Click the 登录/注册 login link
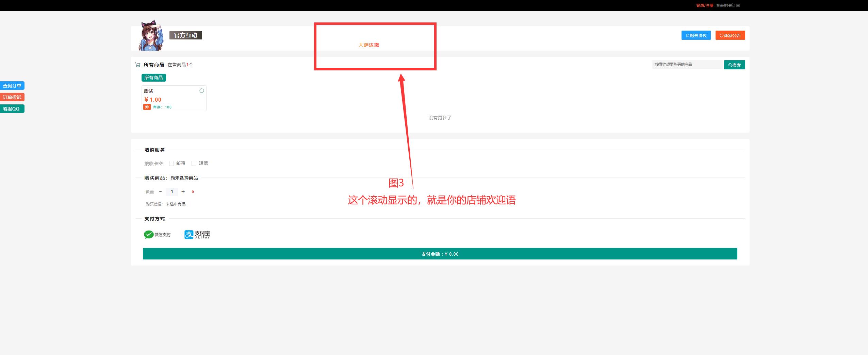 (x=704, y=5)
